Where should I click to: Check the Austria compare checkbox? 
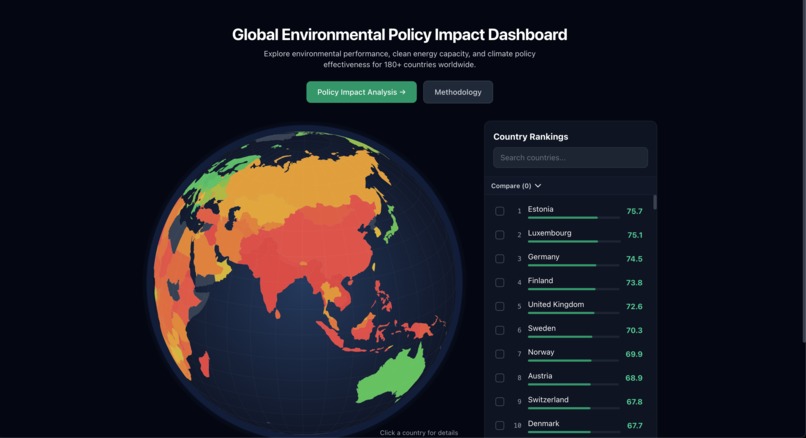500,378
